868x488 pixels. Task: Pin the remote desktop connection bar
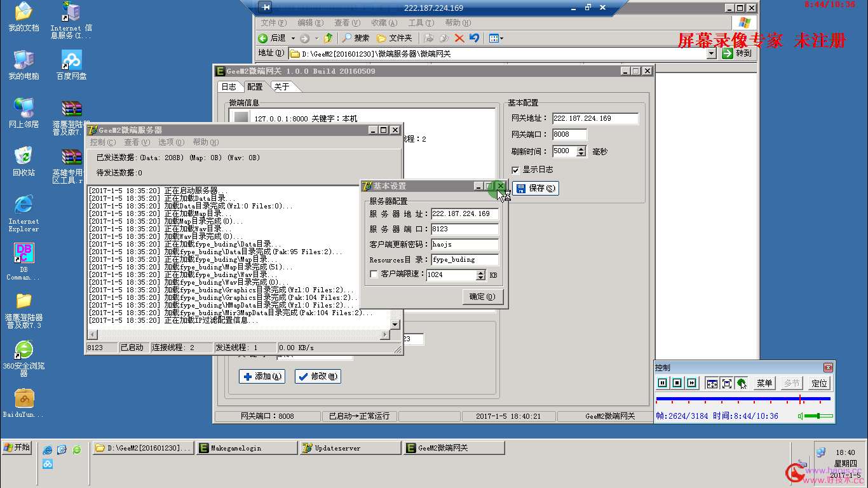(x=266, y=8)
